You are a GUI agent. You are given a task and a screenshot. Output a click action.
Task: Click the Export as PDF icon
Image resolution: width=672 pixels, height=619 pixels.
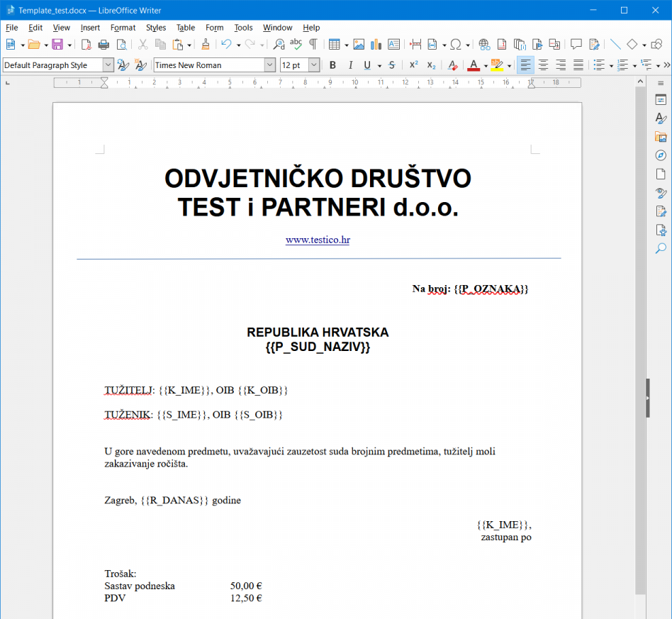tap(86, 45)
